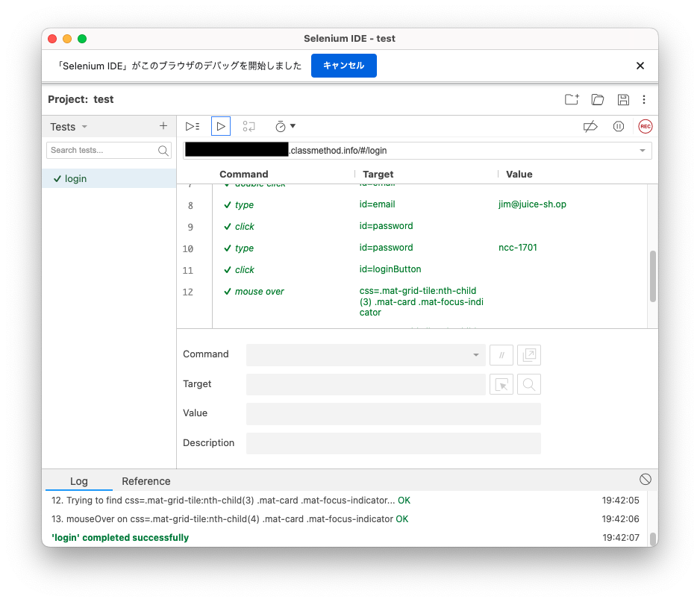Open base URL dropdown arrow
Screen dimensions: 700x602
coord(642,151)
